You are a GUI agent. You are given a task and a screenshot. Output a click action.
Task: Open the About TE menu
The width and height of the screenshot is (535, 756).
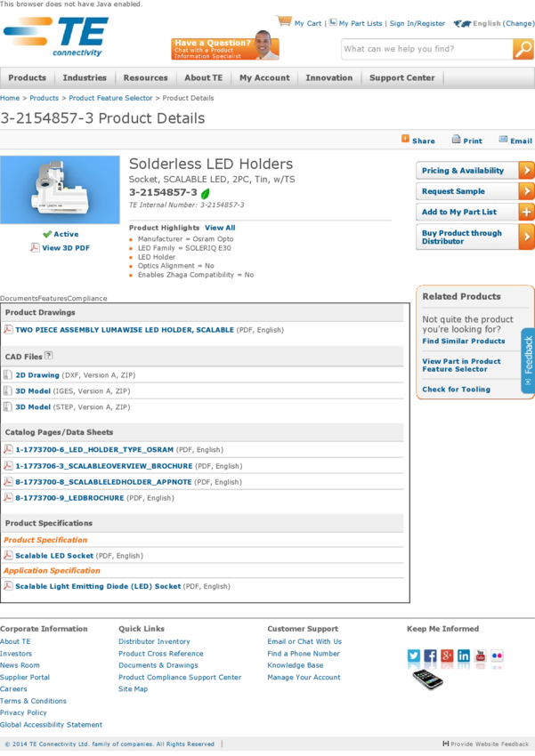tap(204, 77)
